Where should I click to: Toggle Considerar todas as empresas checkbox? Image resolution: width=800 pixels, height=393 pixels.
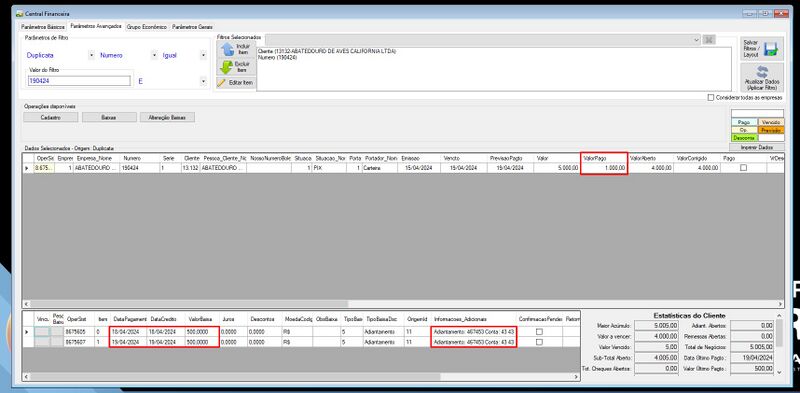coord(711,97)
